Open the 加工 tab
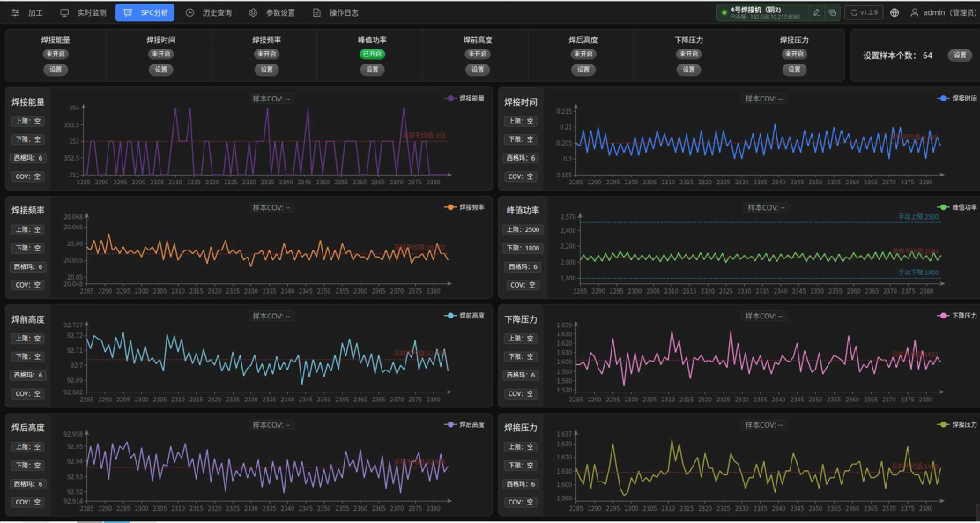Screen dimensions: 980x523 point(28,12)
